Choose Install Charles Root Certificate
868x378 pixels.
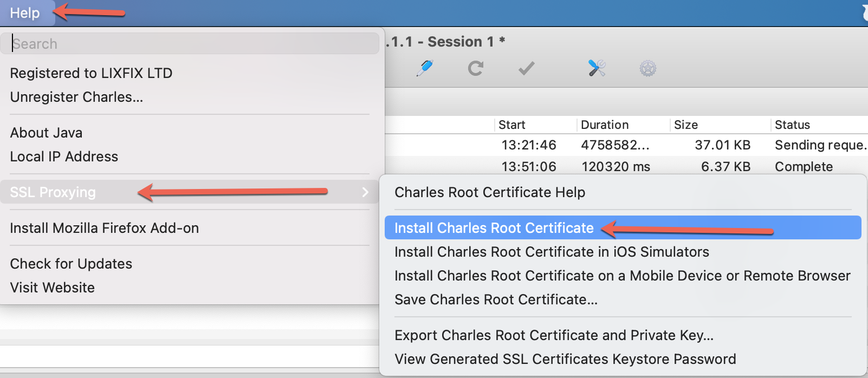(623, 227)
